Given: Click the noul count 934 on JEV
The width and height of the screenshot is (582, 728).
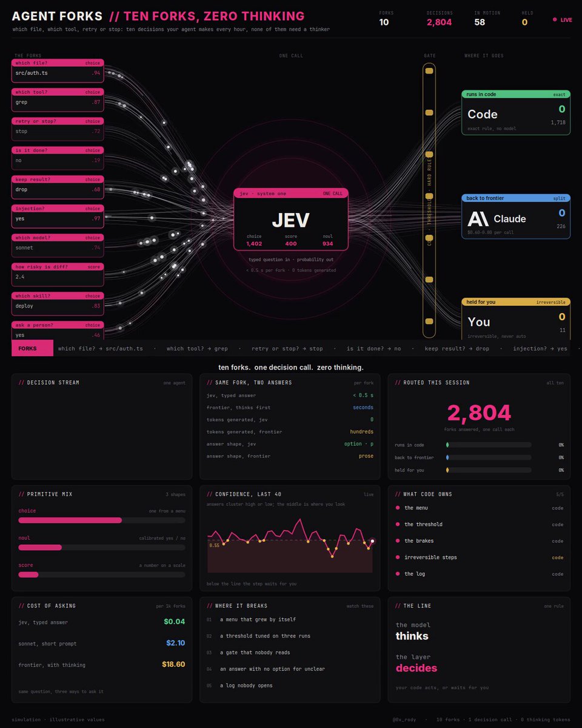Looking at the screenshot, I should (x=327, y=243).
